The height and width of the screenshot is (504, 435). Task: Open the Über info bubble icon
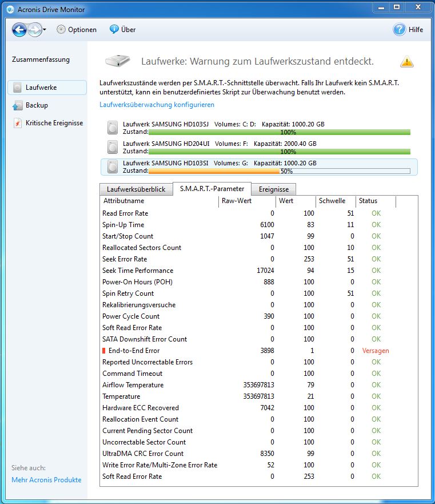click(x=114, y=29)
